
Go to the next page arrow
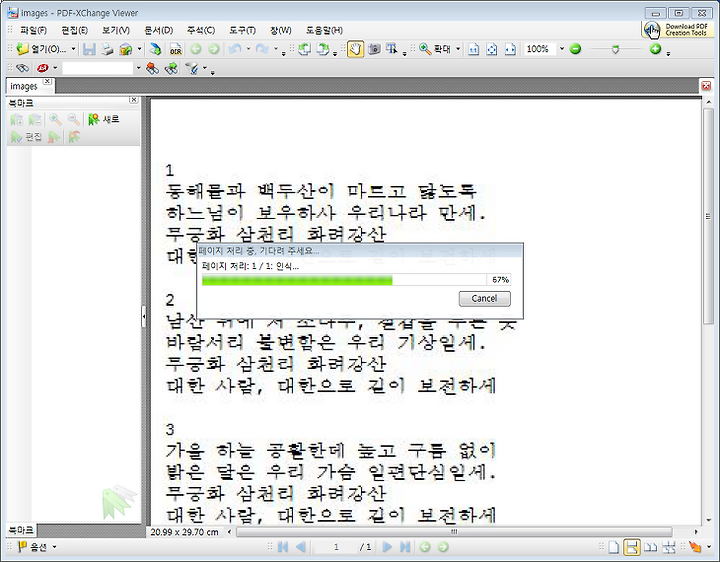387,547
